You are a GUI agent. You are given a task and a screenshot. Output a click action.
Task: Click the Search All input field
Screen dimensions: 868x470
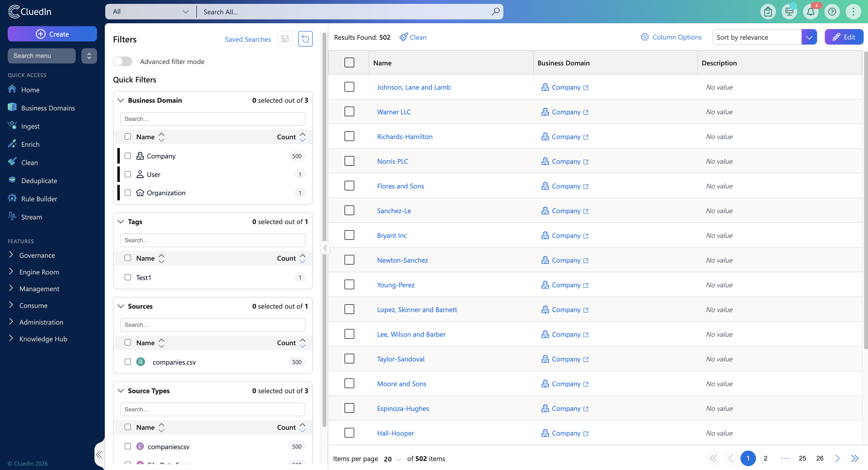pyautogui.click(x=345, y=12)
